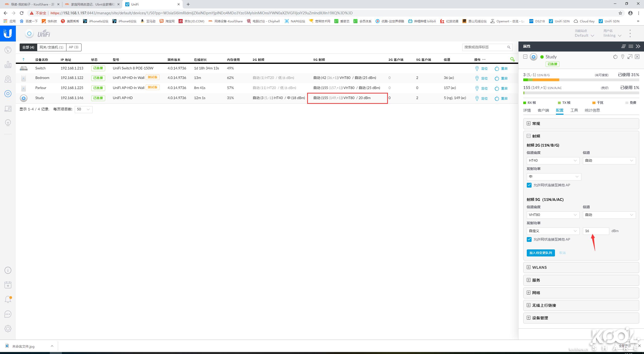The height and width of the screenshot is (354, 644).
Task: Click the 5G dBm power input field
Action: [595, 231]
